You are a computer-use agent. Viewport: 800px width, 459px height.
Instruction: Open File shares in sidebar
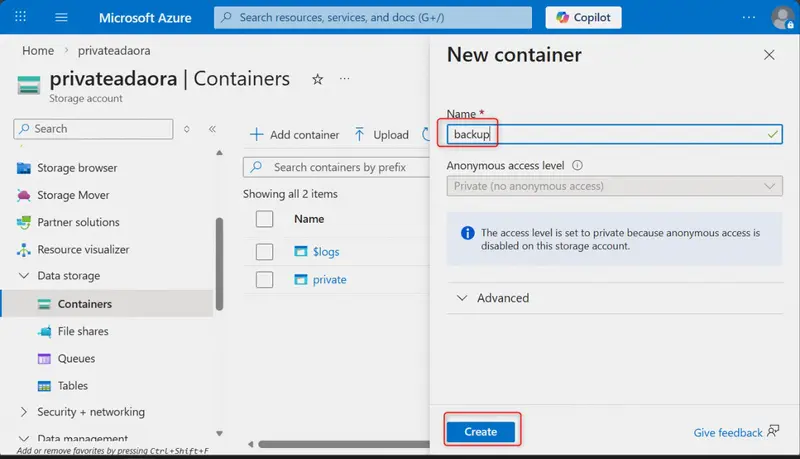point(83,331)
